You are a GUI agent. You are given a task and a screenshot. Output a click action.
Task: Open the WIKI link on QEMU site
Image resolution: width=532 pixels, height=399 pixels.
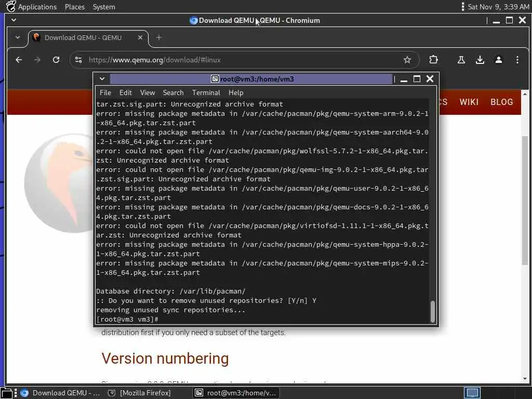(x=469, y=102)
